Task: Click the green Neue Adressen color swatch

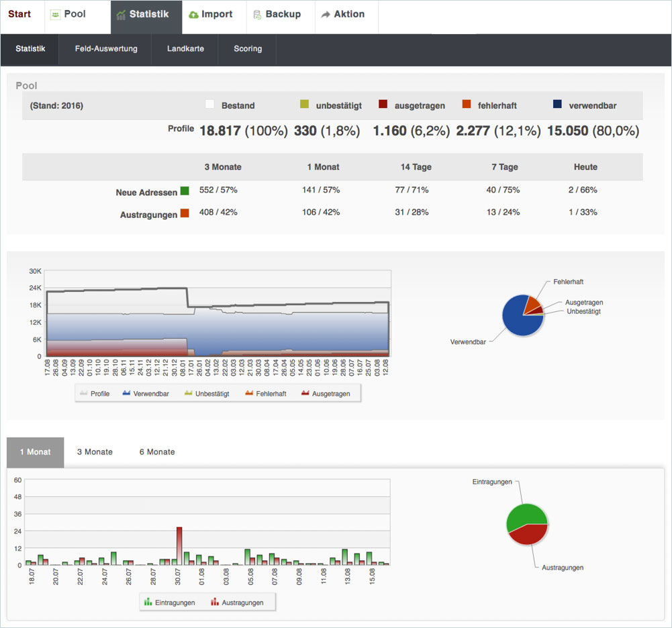Action: click(x=185, y=191)
